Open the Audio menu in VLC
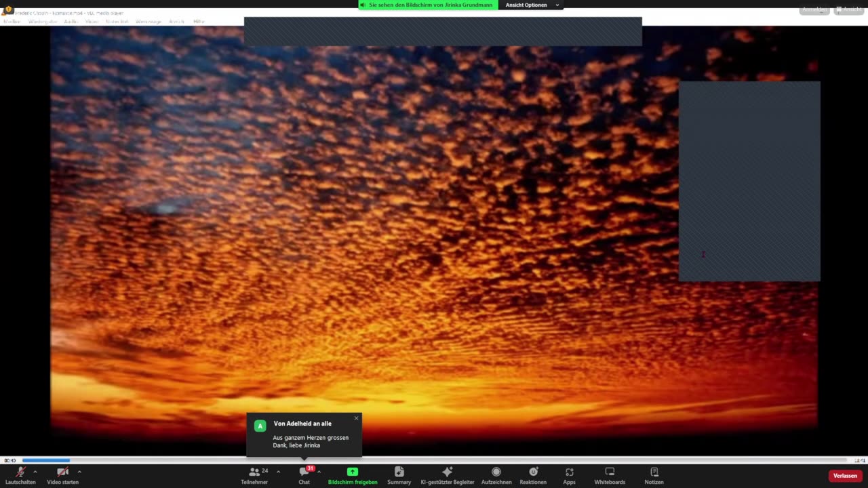Screen dimensions: 868x488 point(71,22)
